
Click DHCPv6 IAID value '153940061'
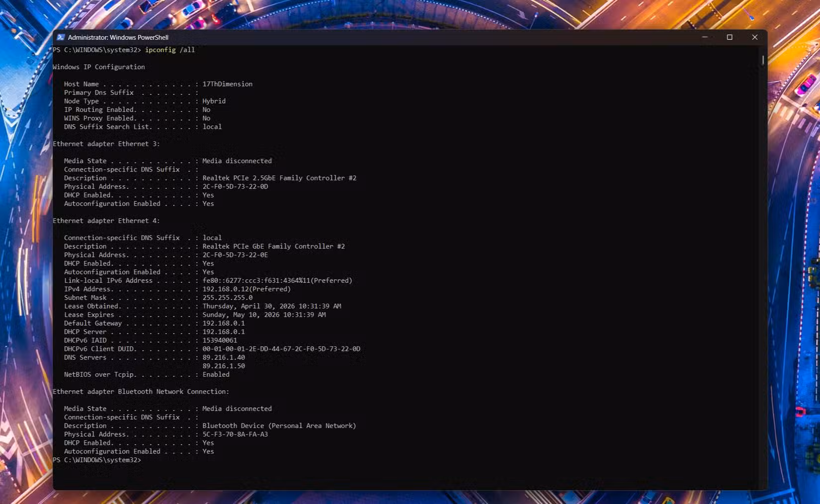click(x=220, y=340)
